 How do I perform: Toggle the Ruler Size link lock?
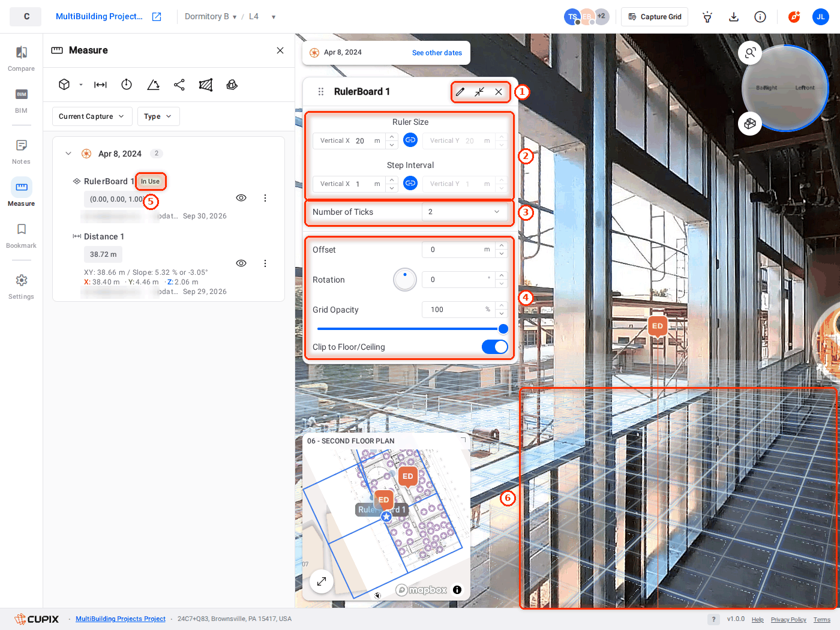(410, 140)
